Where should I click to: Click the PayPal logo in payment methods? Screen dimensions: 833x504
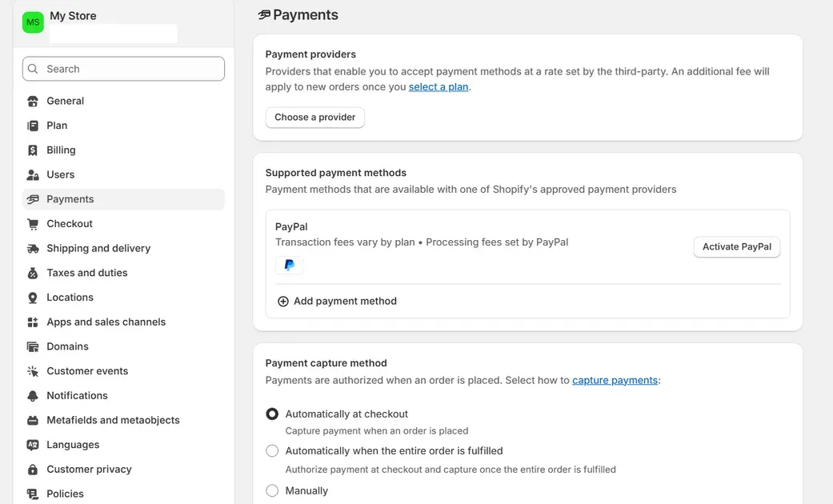coord(290,265)
